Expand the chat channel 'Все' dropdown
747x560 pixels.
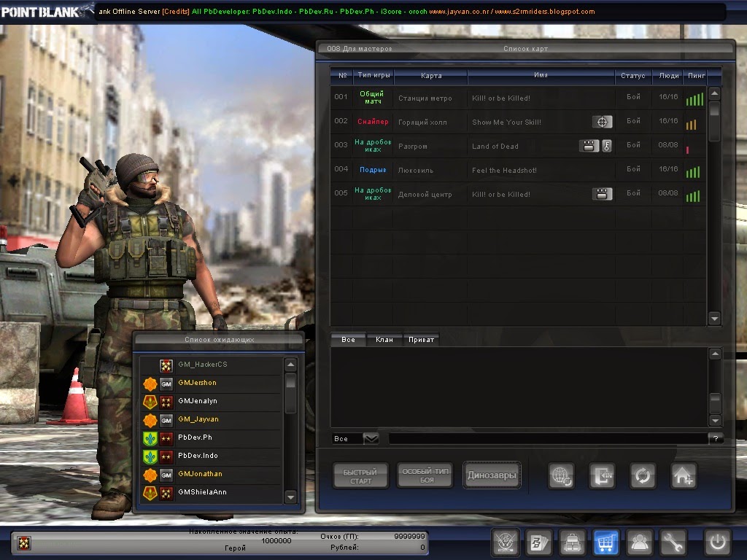click(371, 438)
